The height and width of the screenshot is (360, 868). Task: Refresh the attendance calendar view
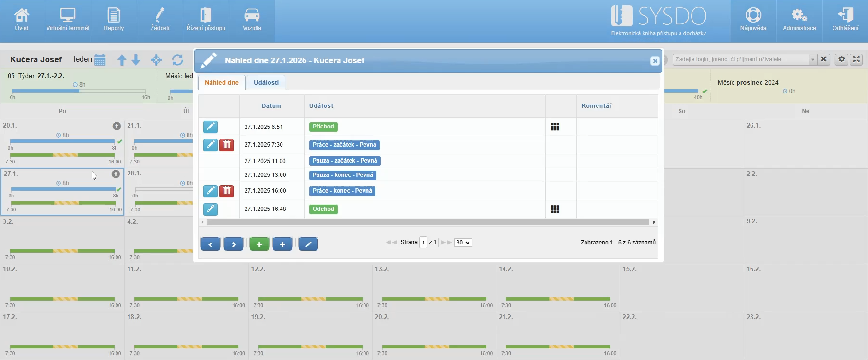[x=177, y=60]
